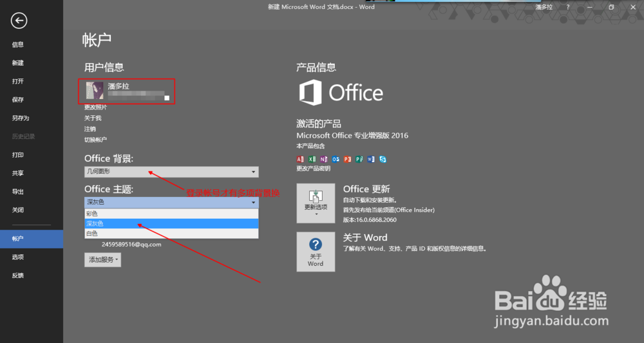The height and width of the screenshot is (343, 644).
Task: Click the PowerPoint product icon
Action: pos(348,159)
